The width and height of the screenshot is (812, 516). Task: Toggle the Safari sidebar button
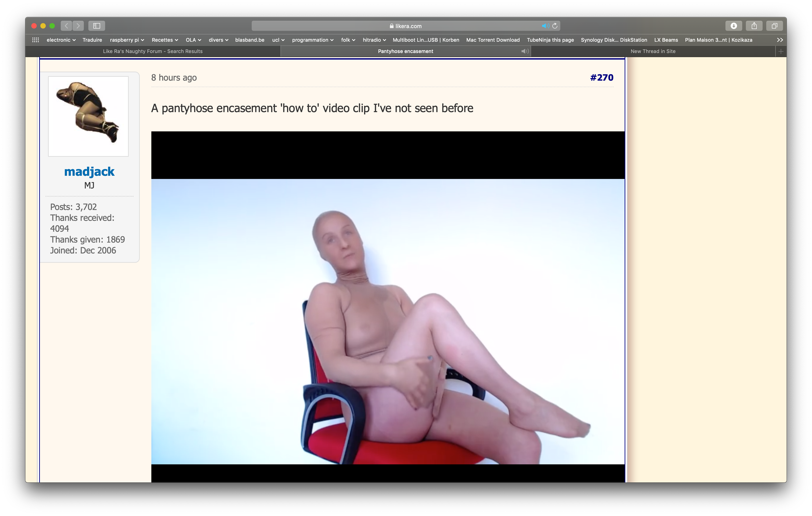pyautogui.click(x=97, y=26)
